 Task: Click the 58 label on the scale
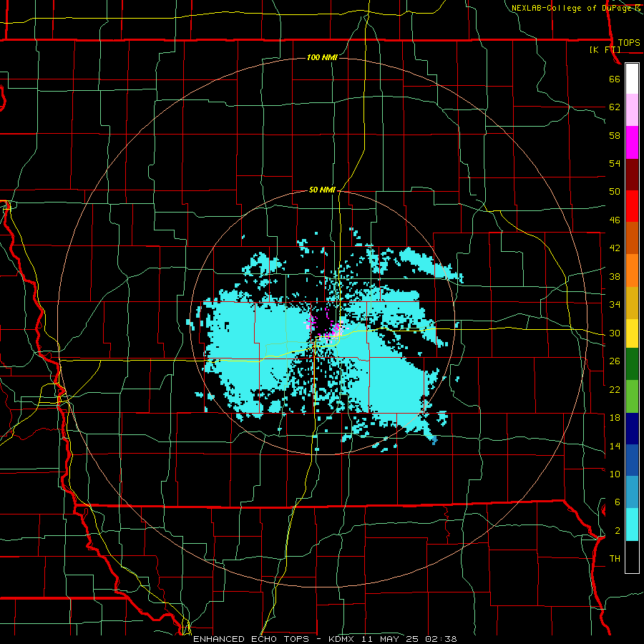tap(615, 135)
